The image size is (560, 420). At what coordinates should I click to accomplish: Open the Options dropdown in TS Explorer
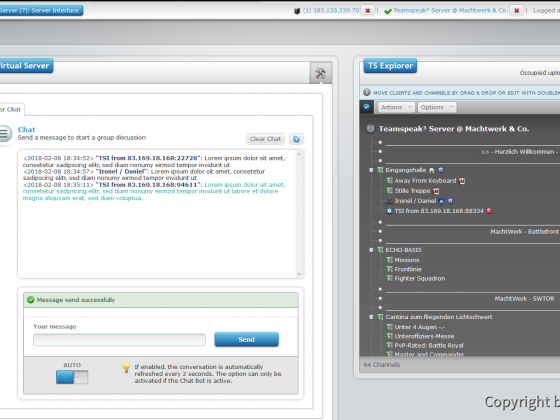click(x=436, y=107)
